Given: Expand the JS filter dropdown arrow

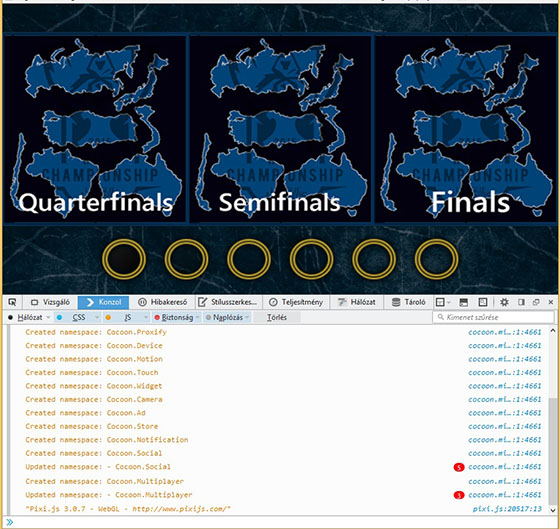Looking at the screenshot, I should tap(145, 317).
